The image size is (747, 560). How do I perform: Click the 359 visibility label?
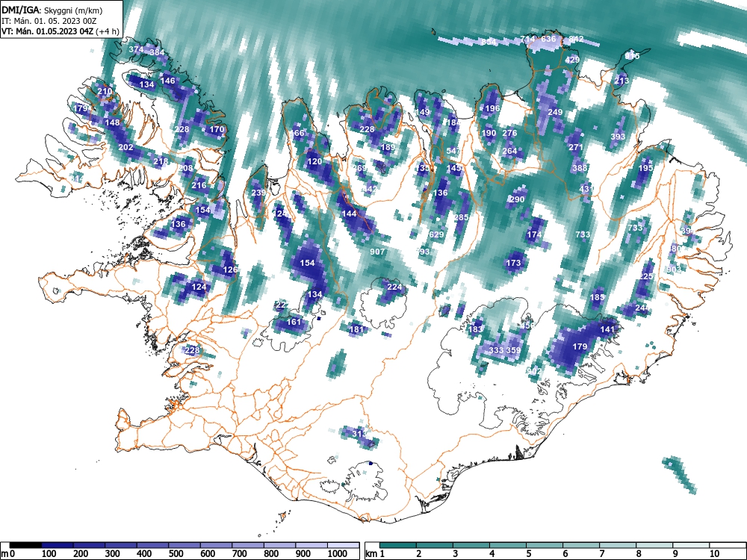click(x=513, y=350)
